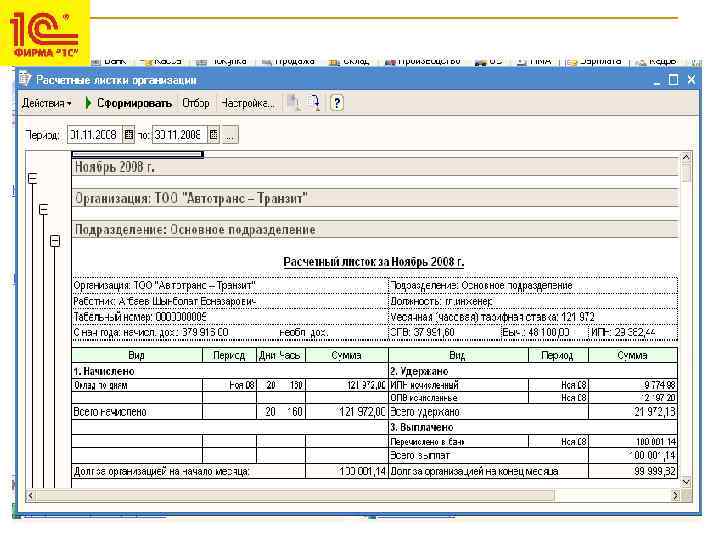720x540 pixels.
Task: Click Долг за организацией на начало месяца cell
Action: (188, 472)
